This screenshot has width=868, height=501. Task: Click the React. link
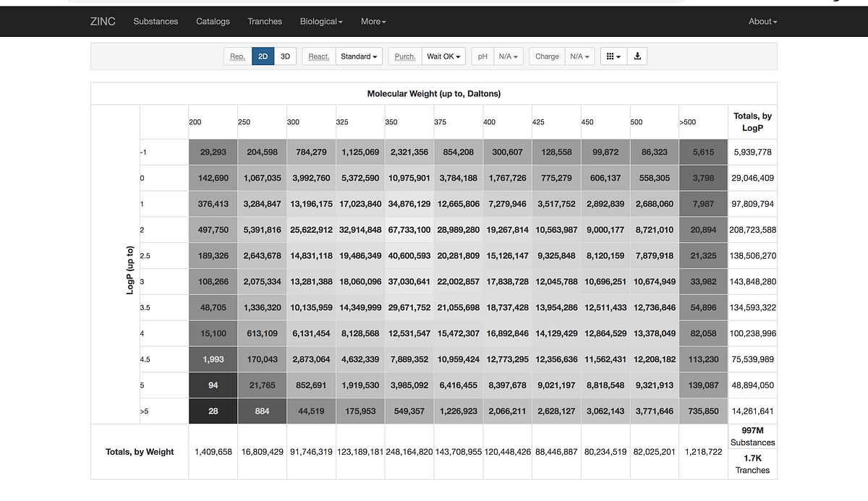[318, 56]
